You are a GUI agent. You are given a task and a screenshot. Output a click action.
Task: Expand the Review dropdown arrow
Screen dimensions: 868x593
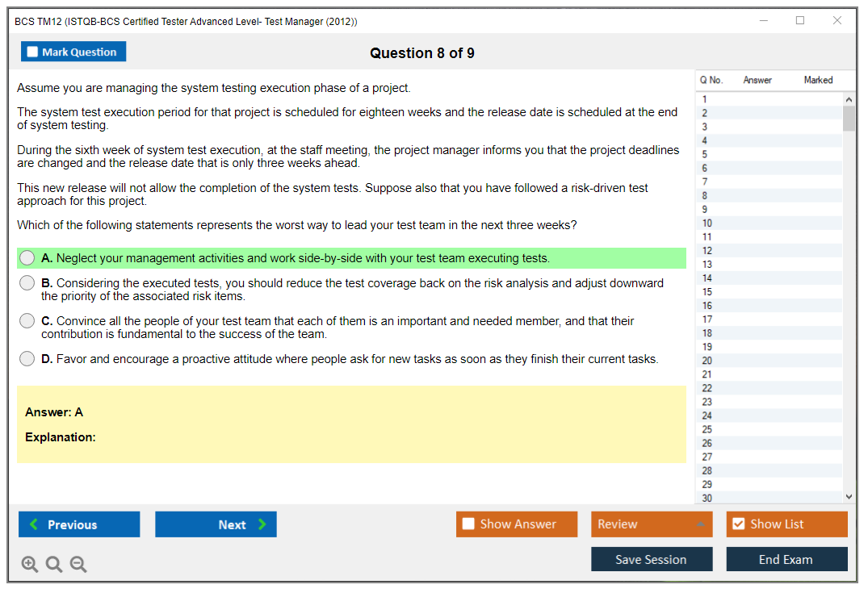700,524
